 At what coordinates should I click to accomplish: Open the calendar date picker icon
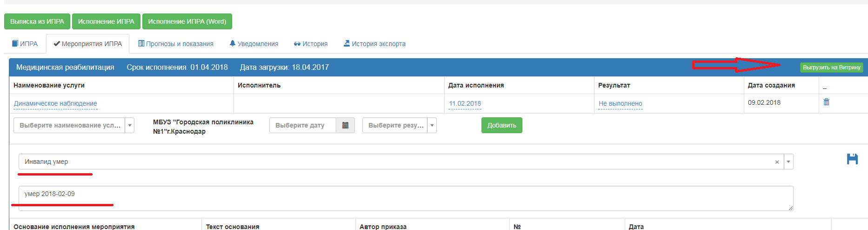point(345,125)
